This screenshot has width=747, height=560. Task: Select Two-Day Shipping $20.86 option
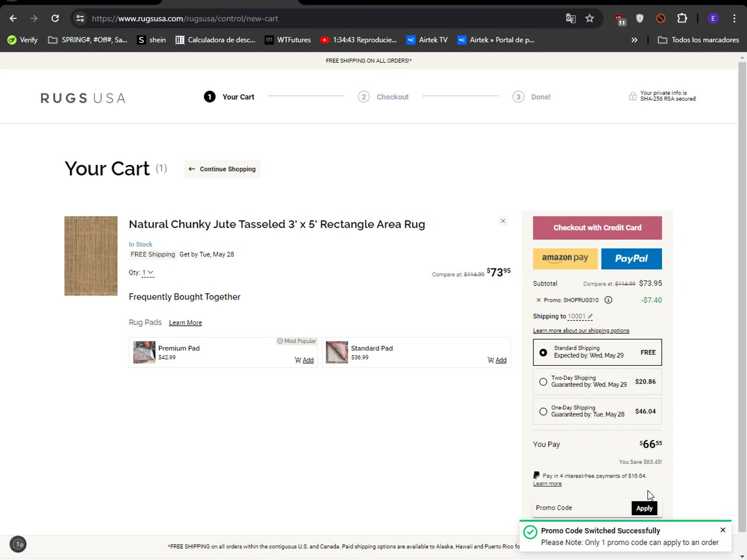(597, 382)
